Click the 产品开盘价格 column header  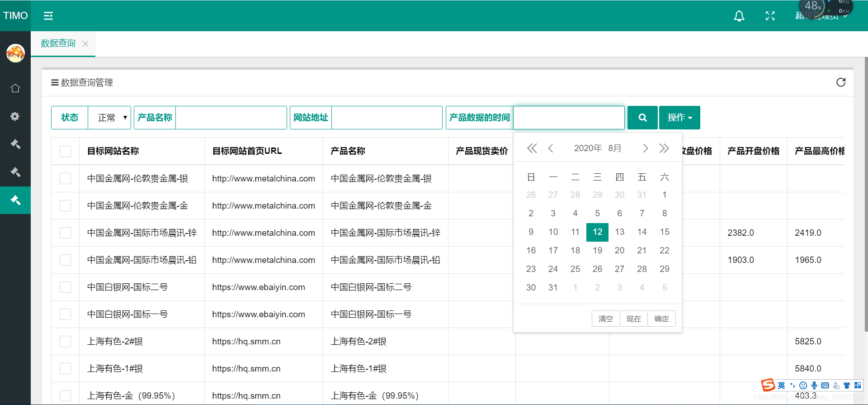coord(753,151)
